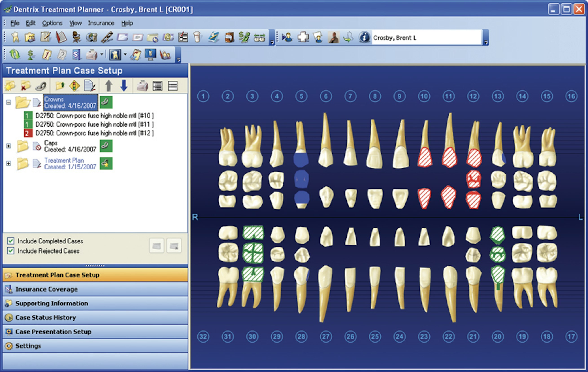Viewport: 588px width, 372px height.
Task: Open the Options menu
Action: pyautogui.click(x=52, y=23)
